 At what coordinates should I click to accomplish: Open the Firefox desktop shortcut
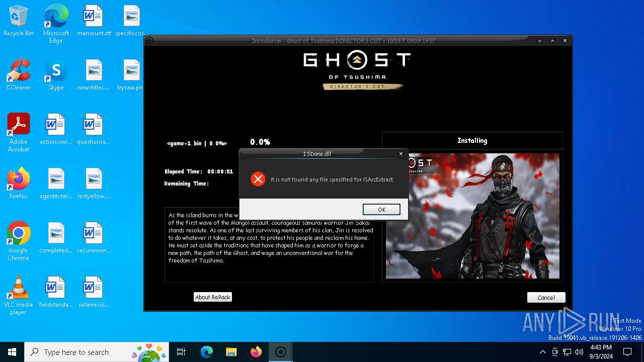[x=19, y=184]
